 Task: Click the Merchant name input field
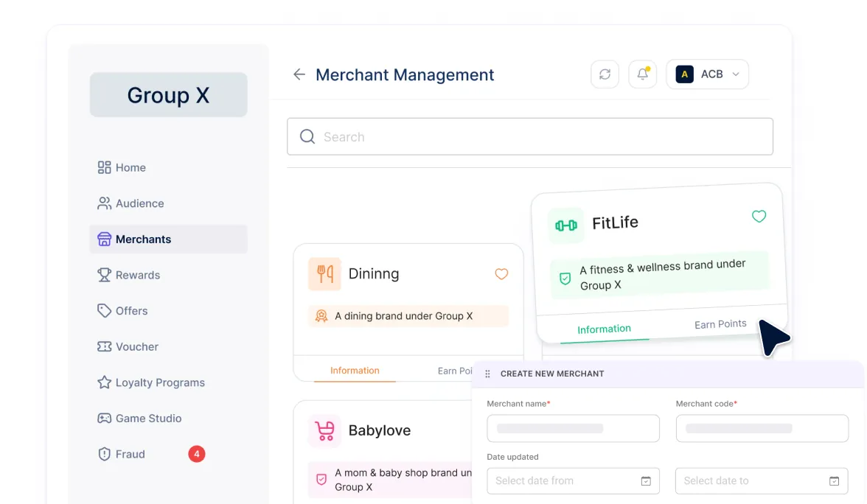pos(573,428)
